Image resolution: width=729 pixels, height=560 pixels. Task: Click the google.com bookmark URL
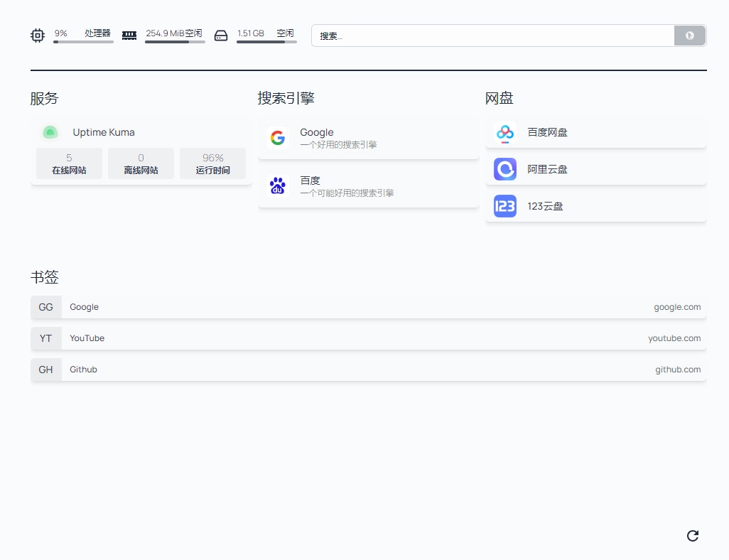tap(676, 307)
